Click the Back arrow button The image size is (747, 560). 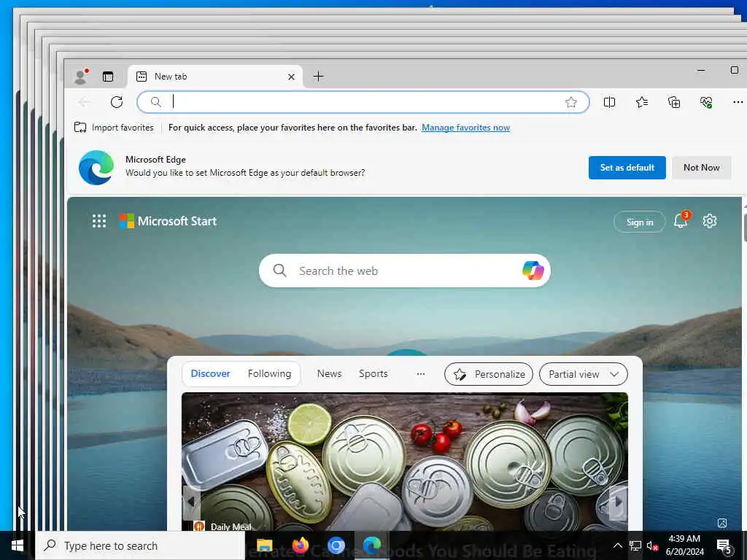click(x=85, y=102)
